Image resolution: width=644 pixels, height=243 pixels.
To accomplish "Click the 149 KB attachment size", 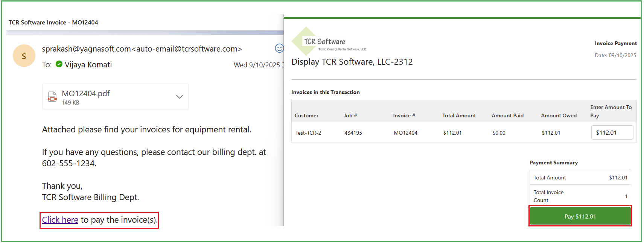I will (x=71, y=103).
